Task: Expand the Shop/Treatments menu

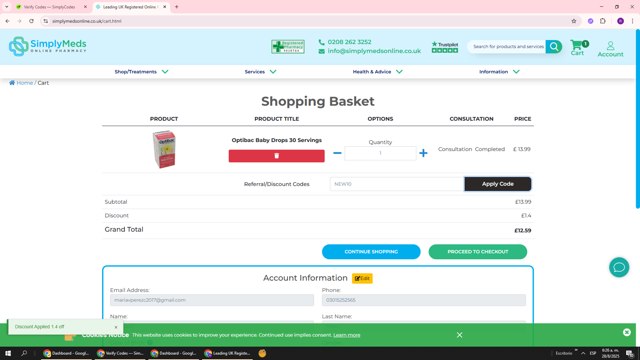Action: pyautogui.click(x=141, y=72)
